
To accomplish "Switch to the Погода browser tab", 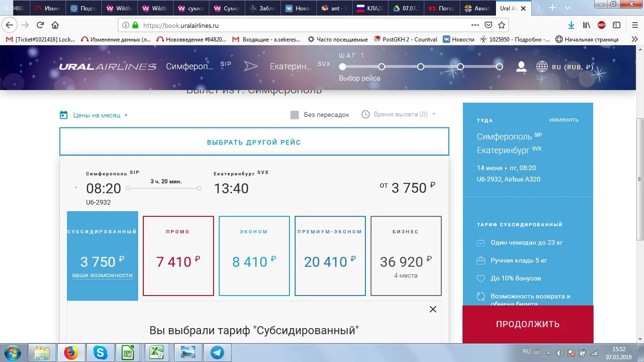I will tap(442, 8).
